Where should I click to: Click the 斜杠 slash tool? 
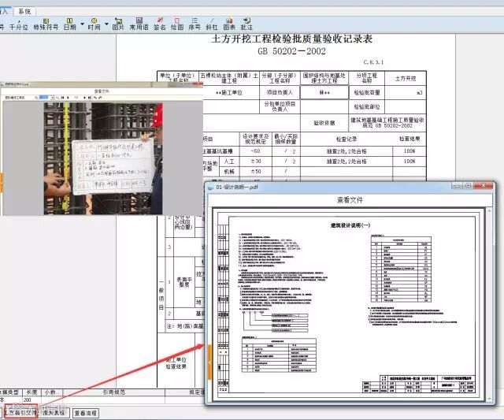coord(212,24)
